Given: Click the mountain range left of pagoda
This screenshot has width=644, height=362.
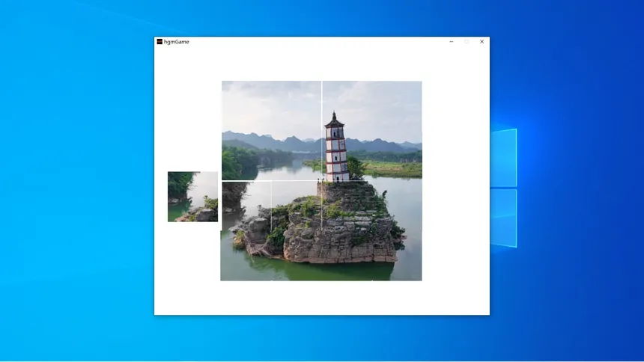Looking at the screenshot, I should [270, 141].
